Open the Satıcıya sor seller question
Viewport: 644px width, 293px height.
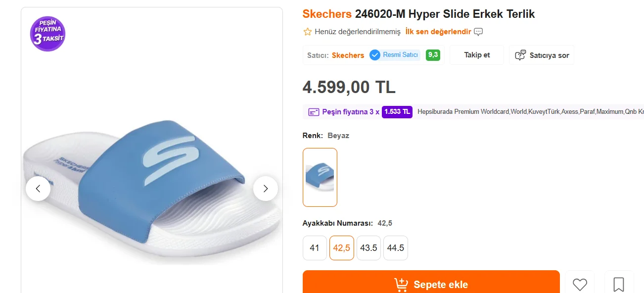click(542, 55)
